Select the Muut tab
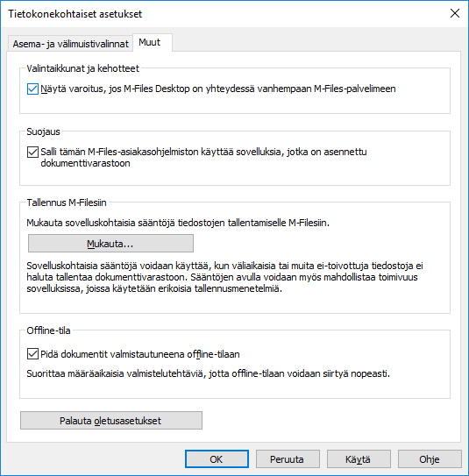The image size is (469, 476). 153,42
